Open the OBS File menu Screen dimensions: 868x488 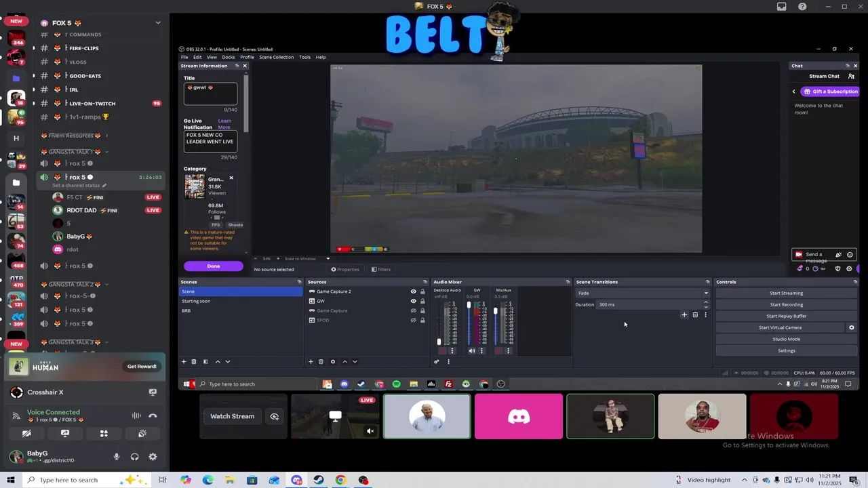coord(184,57)
